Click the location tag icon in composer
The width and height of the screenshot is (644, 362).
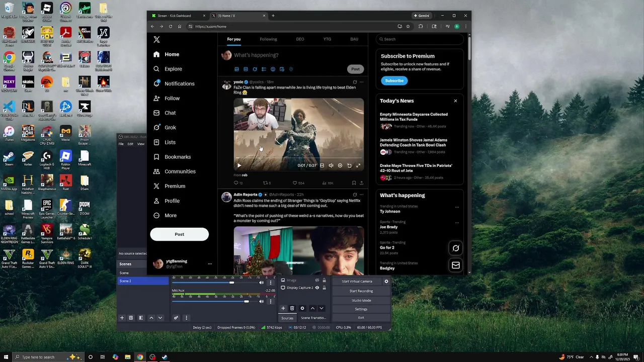(291, 69)
